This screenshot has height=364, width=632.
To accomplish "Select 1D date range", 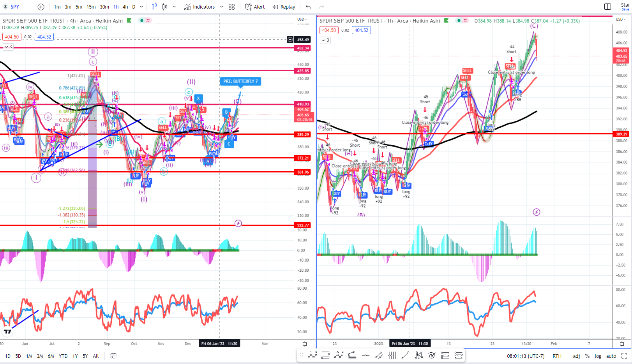I will (x=8, y=356).
